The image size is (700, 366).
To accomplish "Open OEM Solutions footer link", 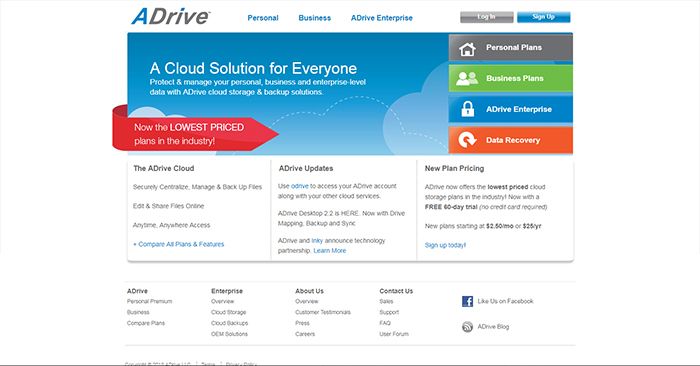I will click(229, 334).
